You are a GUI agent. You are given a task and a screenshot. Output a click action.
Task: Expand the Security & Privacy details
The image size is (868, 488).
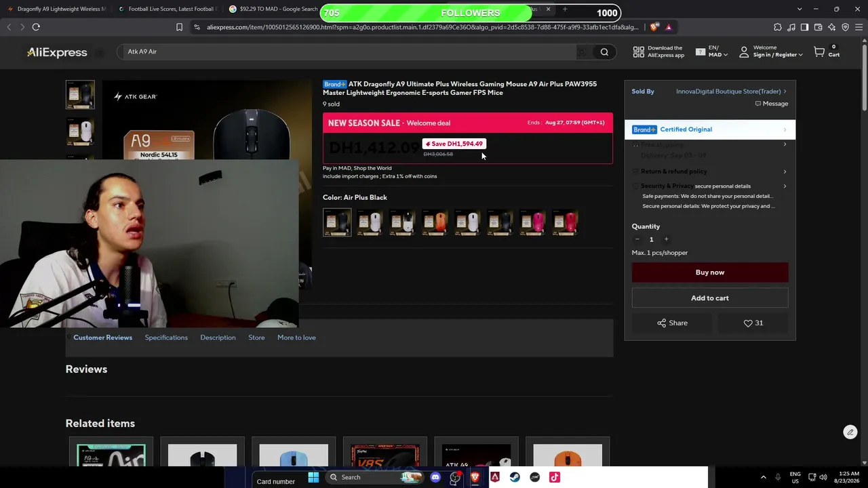click(710, 186)
